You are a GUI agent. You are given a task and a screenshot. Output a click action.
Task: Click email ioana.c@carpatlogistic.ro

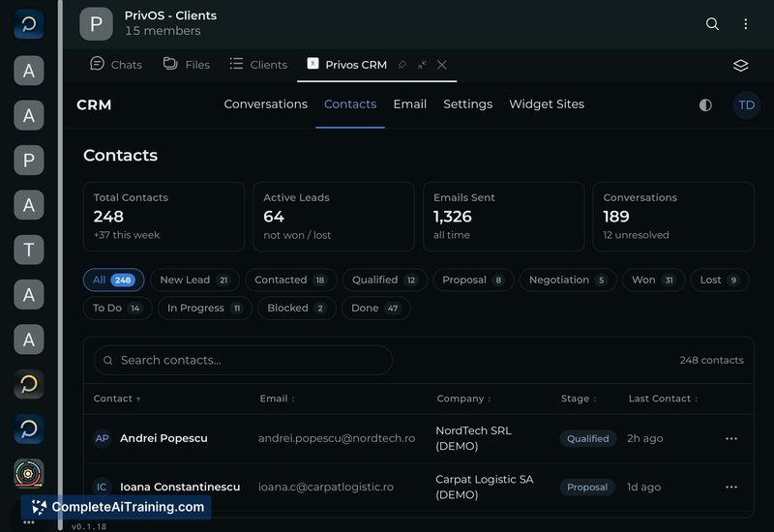click(x=326, y=487)
